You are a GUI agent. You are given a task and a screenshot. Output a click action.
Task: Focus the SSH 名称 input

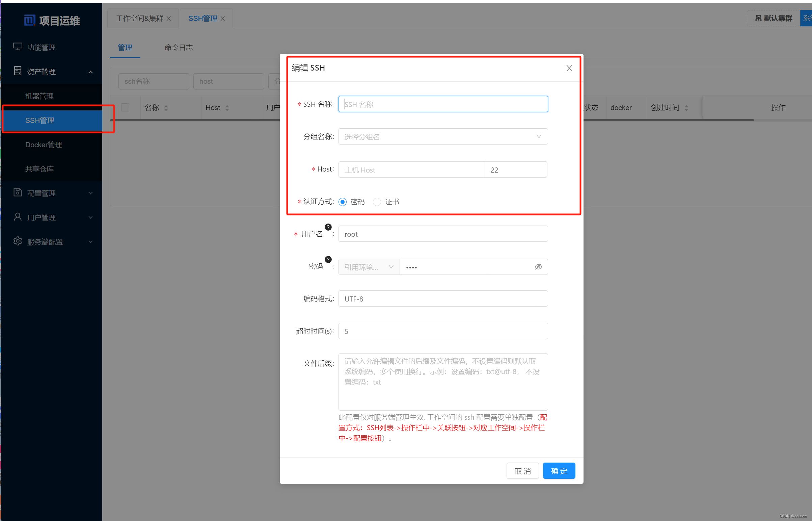[x=443, y=104]
